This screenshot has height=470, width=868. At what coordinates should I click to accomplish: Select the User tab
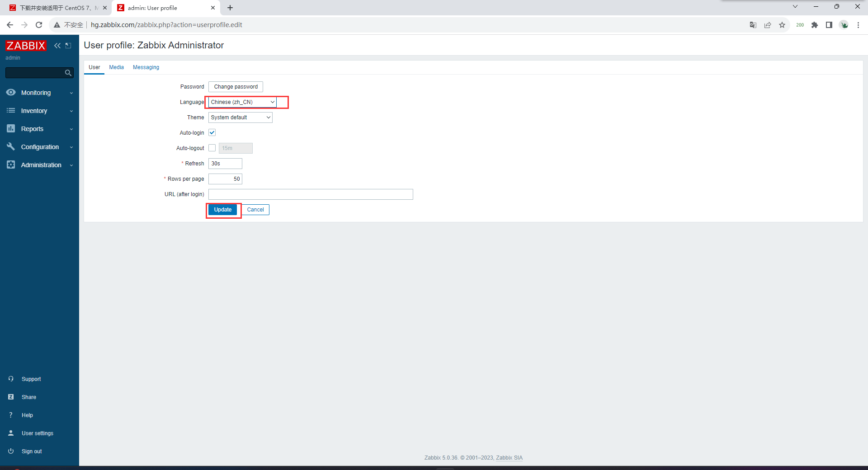point(94,67)
